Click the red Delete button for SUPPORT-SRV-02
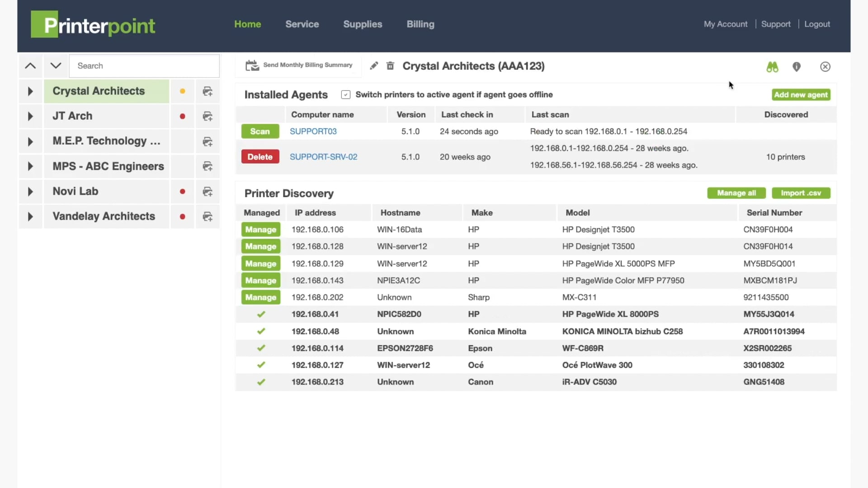The height and width of the screenshot is (488, 868). (260, 157)
